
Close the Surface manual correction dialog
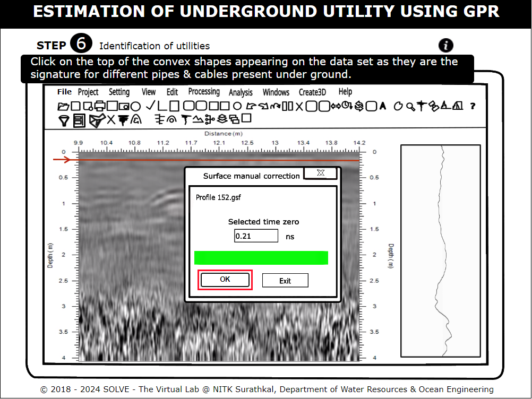pos(320,173)
